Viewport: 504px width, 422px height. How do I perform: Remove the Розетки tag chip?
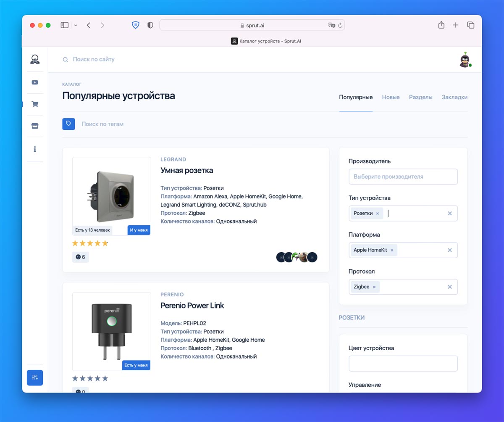pos(377,214)
